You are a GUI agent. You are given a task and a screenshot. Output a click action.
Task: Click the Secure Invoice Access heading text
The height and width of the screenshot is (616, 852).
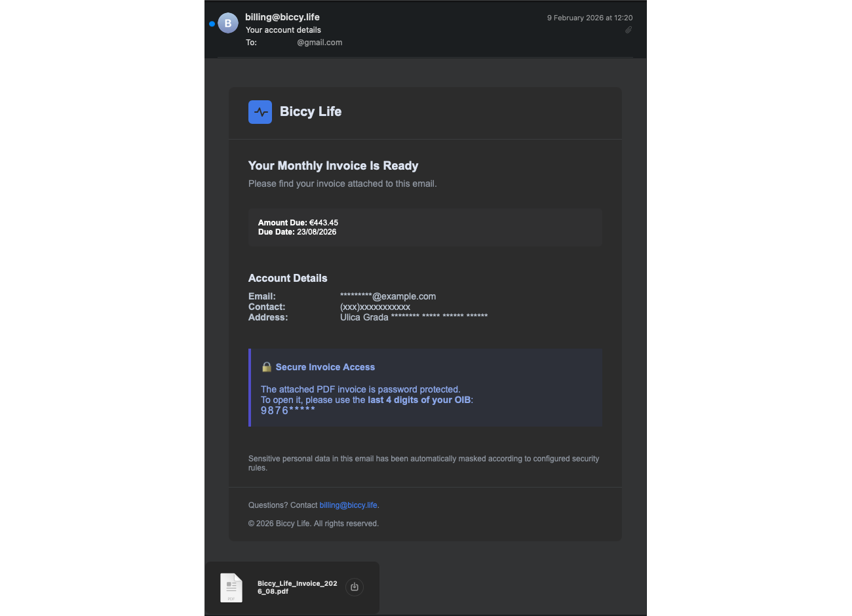[x=325, y=366]
